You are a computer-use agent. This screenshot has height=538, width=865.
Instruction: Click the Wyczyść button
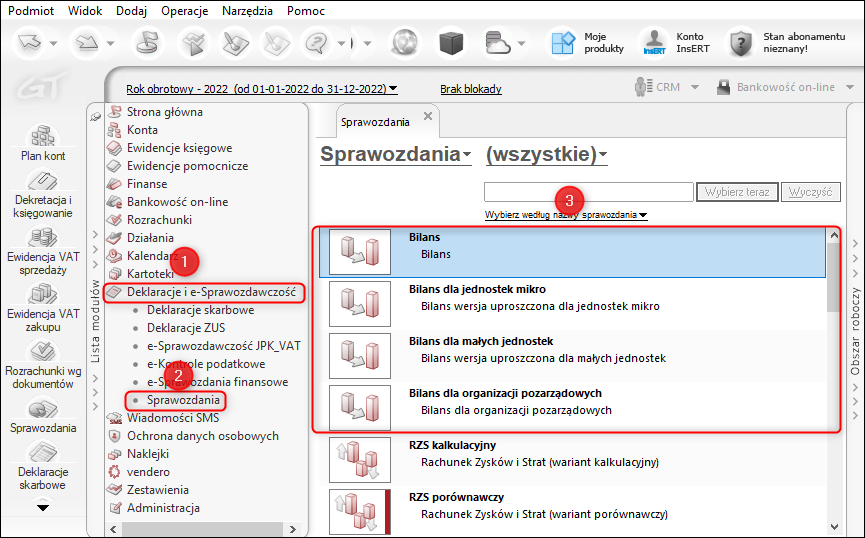tap(810, 192)
